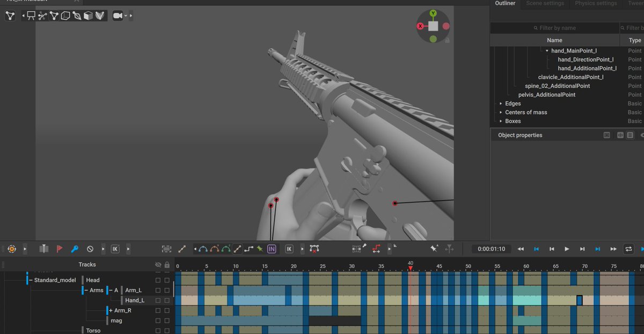Select the joint mode icon with connected nodes
Screen dimensions: 644x334
click(x=43, y=16)
